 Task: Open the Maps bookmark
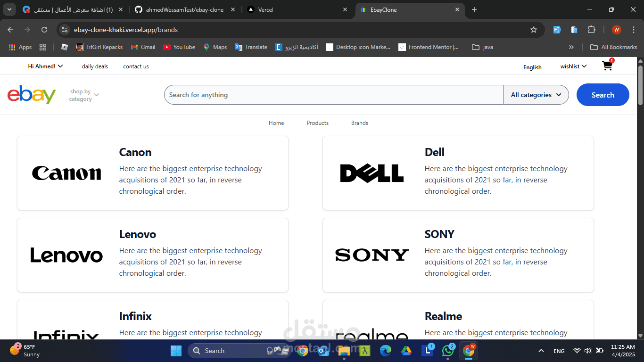[x=215, y=47]
